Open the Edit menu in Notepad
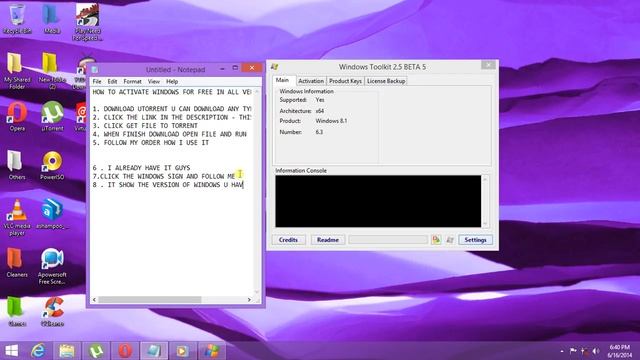Viewport: 640px width, 360px height. pyautogui.click(x=112, y=82)
